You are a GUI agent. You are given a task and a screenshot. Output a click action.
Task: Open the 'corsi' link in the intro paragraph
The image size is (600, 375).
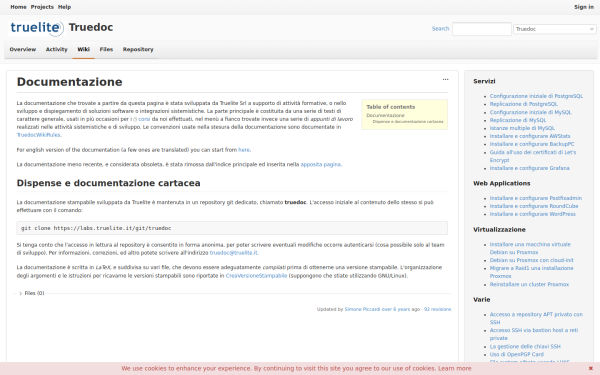(144, 119)
